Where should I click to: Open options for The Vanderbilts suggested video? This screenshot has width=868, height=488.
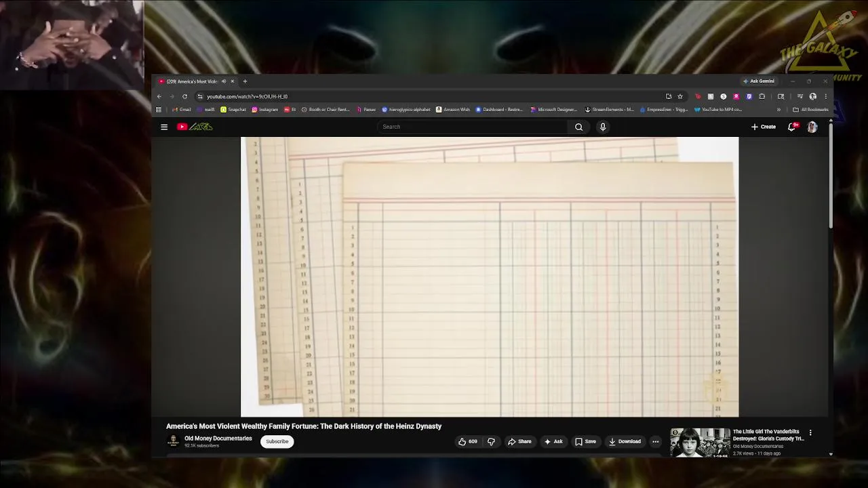coord(810,432)
